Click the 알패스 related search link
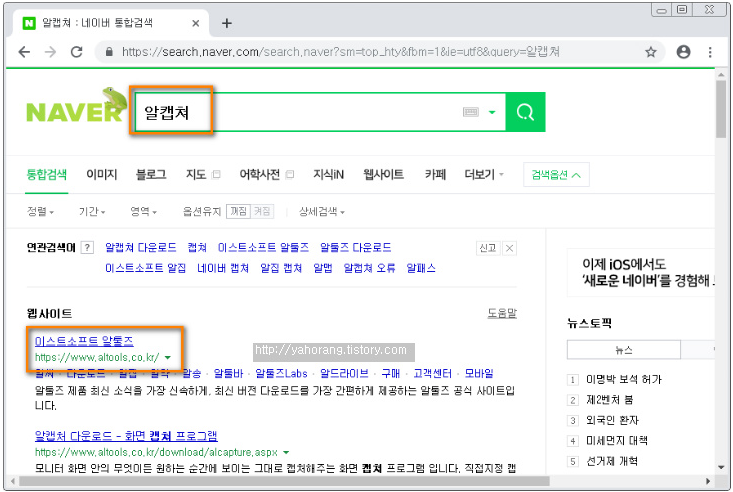Screen dimensions: 733x492 coord(421,268)
